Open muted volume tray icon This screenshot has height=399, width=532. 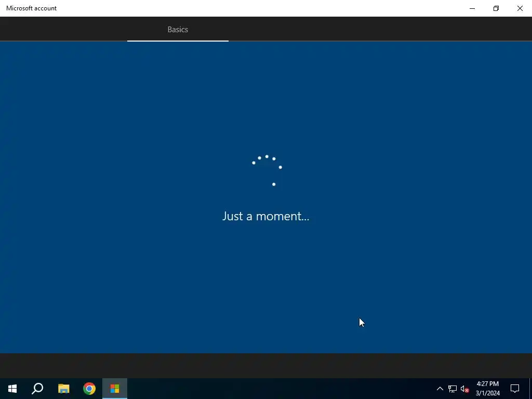[x=465, y=389]
